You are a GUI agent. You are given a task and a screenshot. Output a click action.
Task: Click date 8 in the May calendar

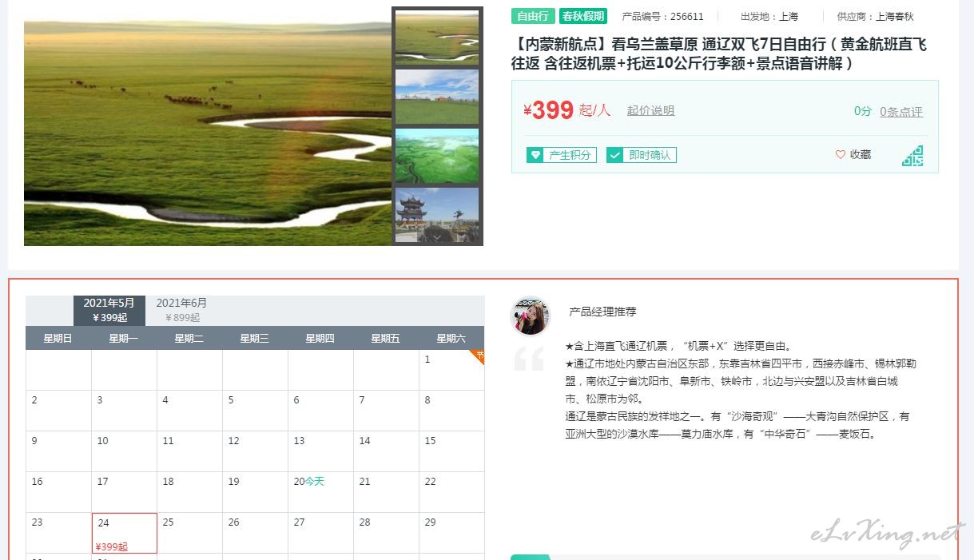(452, 411)
